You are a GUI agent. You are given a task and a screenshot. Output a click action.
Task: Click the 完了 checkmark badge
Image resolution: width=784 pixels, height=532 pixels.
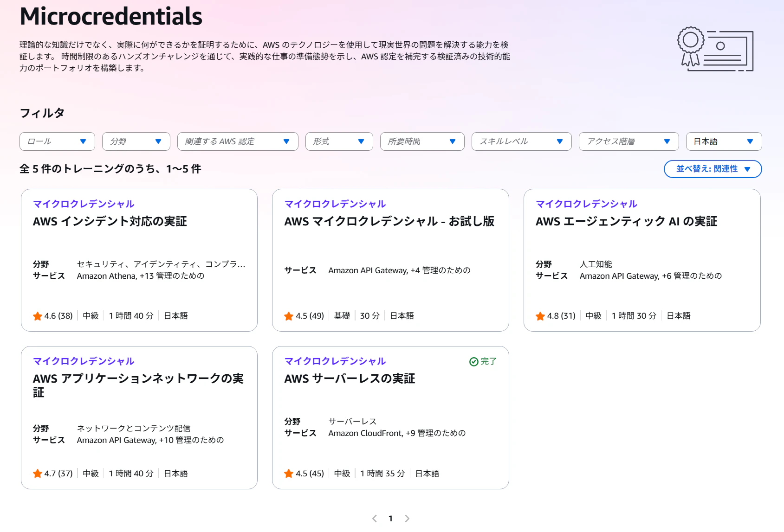point(483,361)
